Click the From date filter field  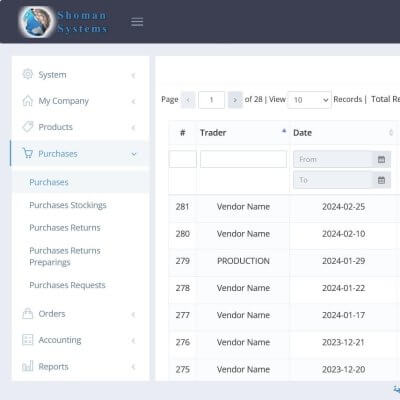[333, 159]
